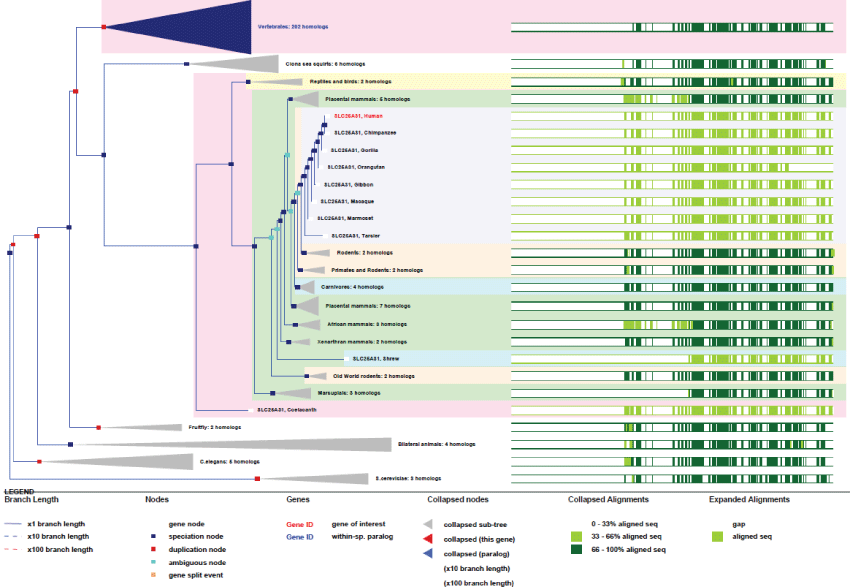Image resolution: width=850 pixels, height=588 pixels.
Task: Select the SLC26A31, Shrew gene label
Action: [377, 358]
